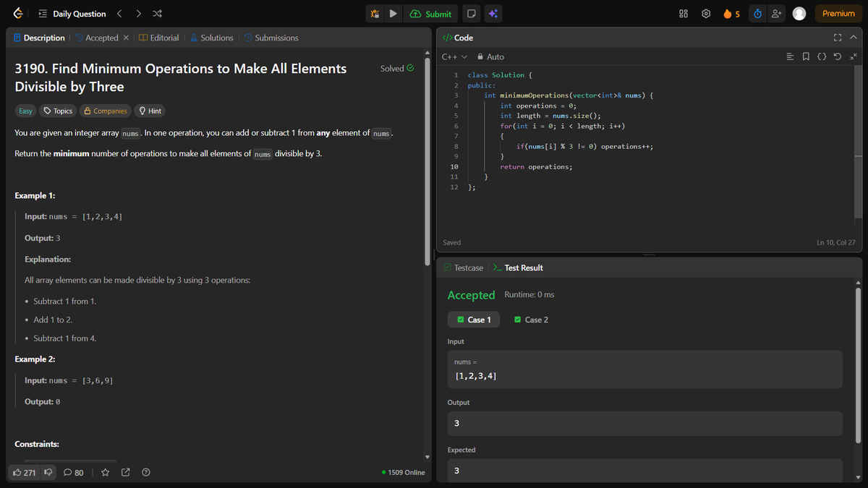Click the curly braces icon

[x=822, y=56]
